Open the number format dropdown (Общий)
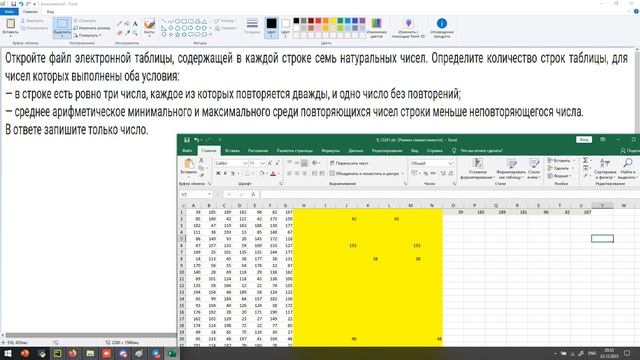Image resolution: width=640 pixels, height=360 pixels. pos(451,163)
